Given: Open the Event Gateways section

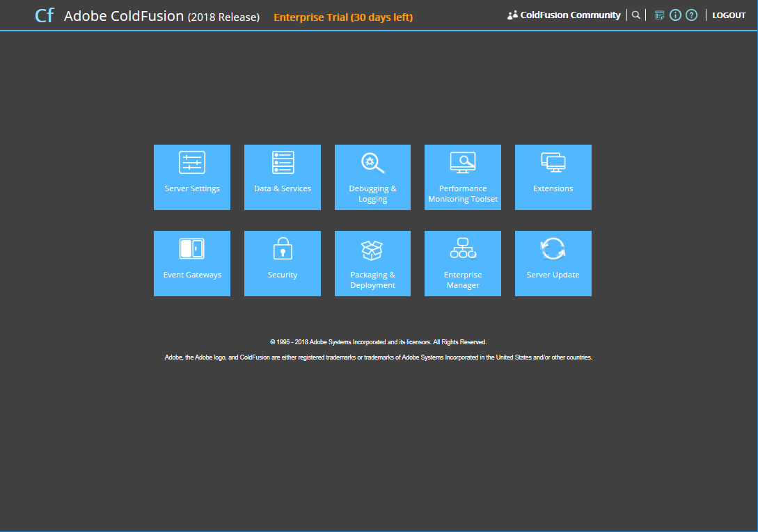Looking at the screenshot, I should pyautogui.click(x=191, y=263).
